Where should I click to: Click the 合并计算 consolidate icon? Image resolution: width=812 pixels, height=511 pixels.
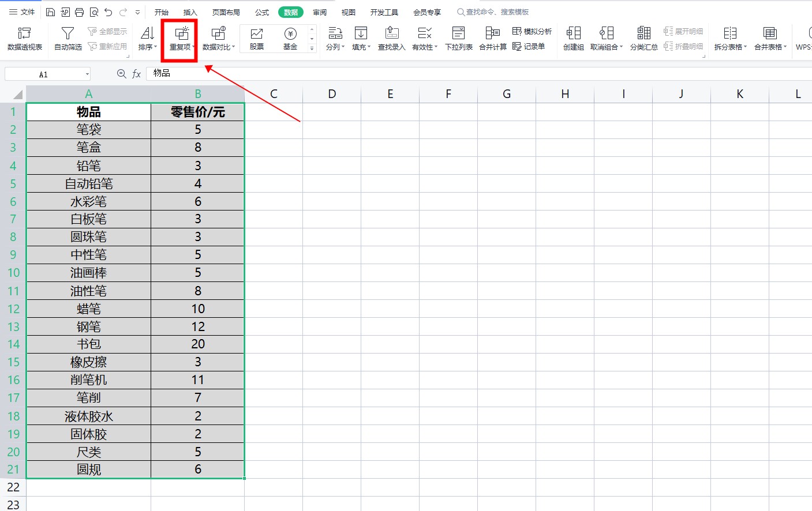pos(492,39)
